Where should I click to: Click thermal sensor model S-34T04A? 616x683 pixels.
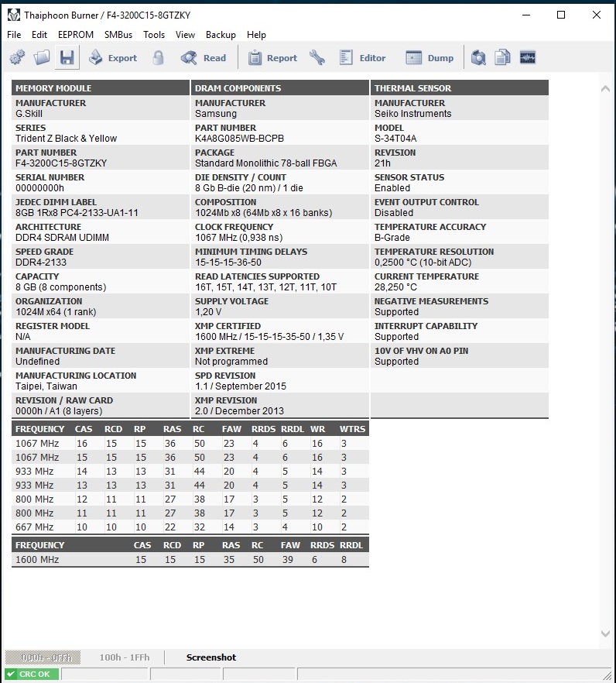coord(395,139)
